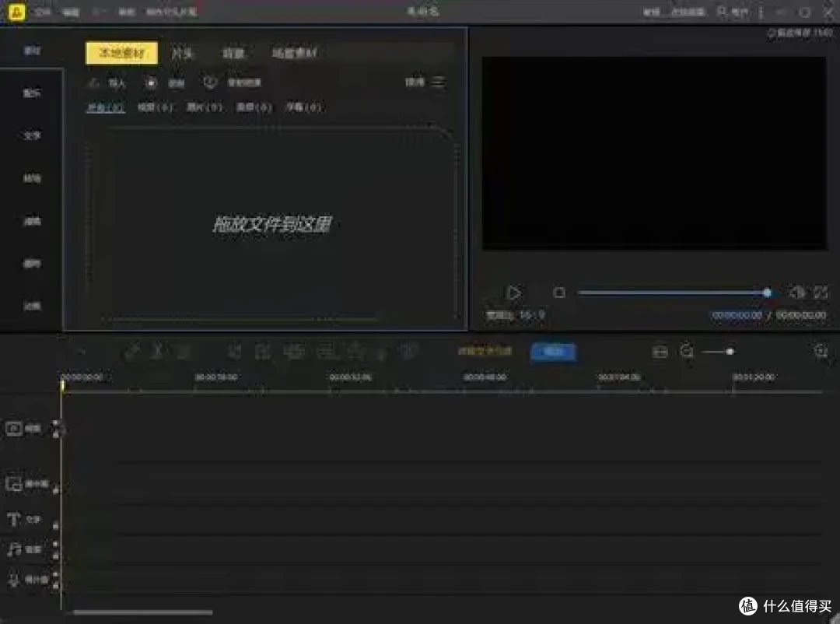Open the 文件 menu in the title bar
Screen dimensions: 840x624
coord(43,12)
